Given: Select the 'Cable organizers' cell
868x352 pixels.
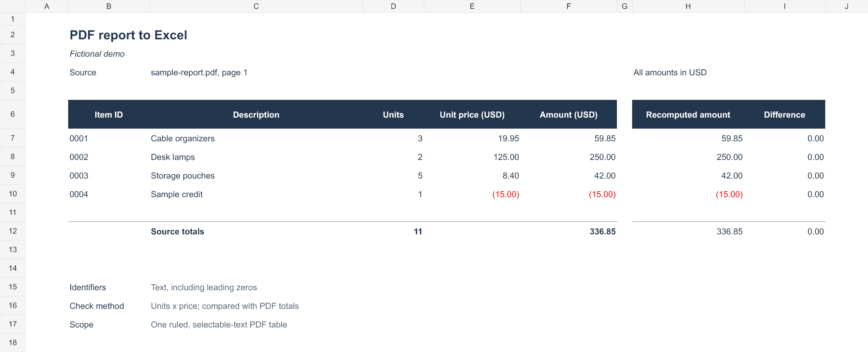Looking at the screenshot, I should (x=256, y=138).
